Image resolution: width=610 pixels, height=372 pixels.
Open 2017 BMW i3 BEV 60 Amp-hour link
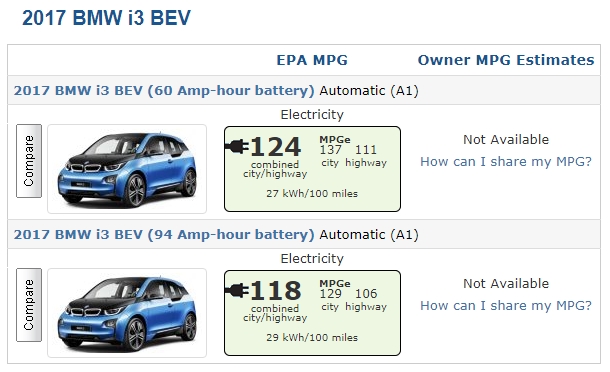164,91
